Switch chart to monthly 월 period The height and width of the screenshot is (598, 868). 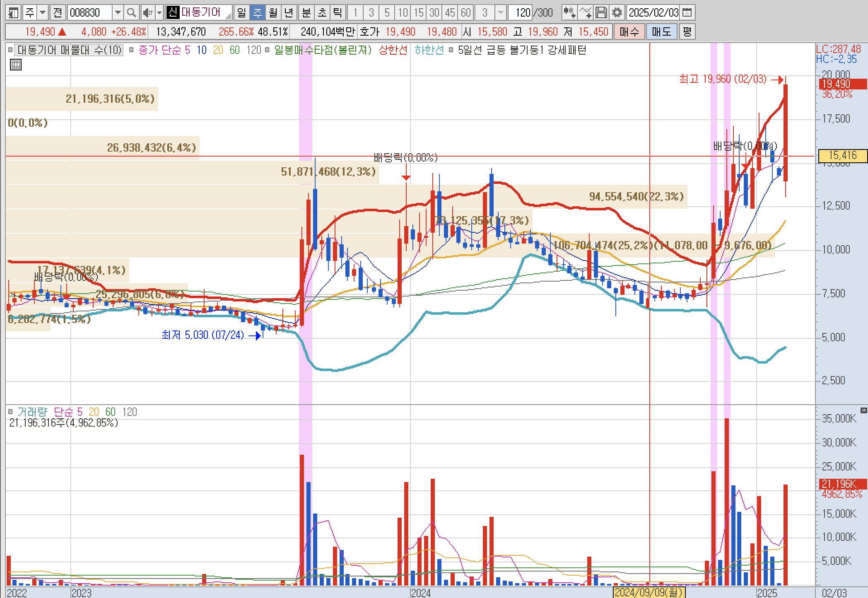[273, 13]
